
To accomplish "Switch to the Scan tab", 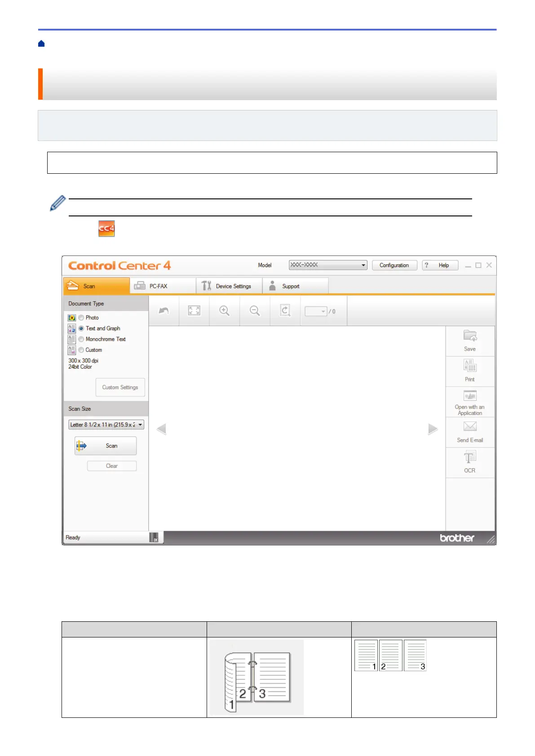I will [x=97, y=286].
